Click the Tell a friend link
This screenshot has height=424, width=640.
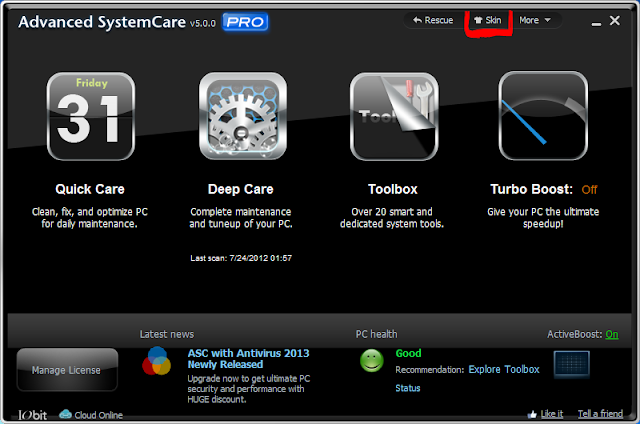coord(600,414)
